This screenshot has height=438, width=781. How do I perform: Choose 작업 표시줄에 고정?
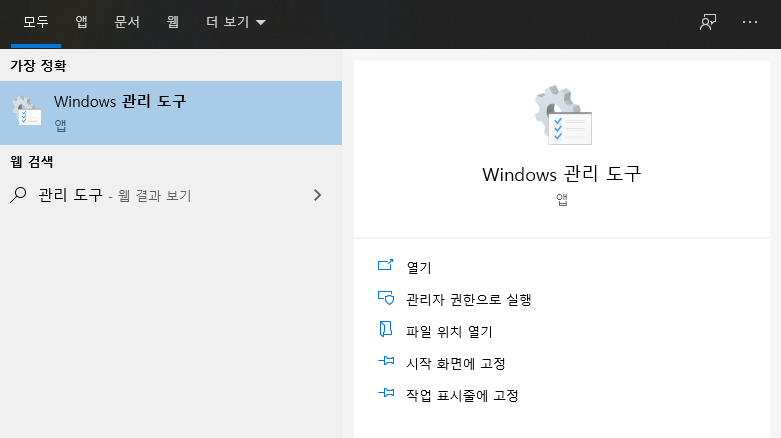(x=462, y=395)
